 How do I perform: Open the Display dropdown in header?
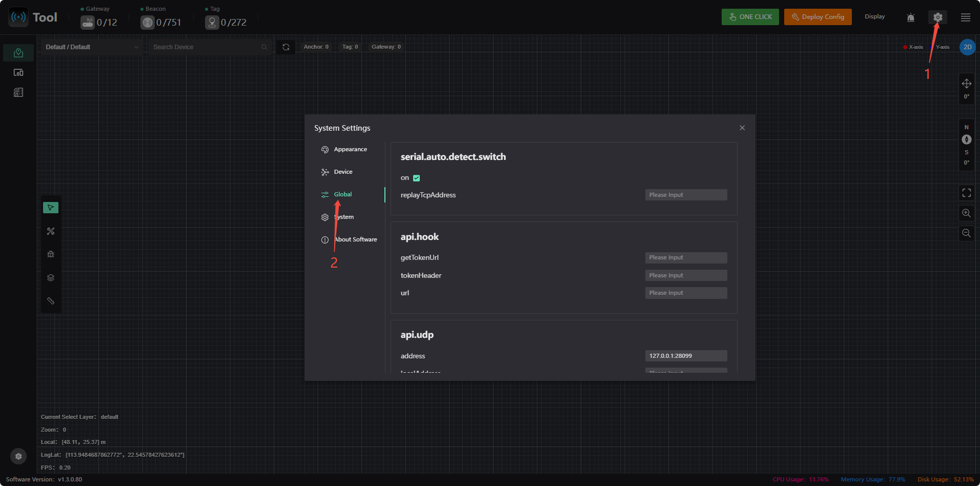(875, 17)
